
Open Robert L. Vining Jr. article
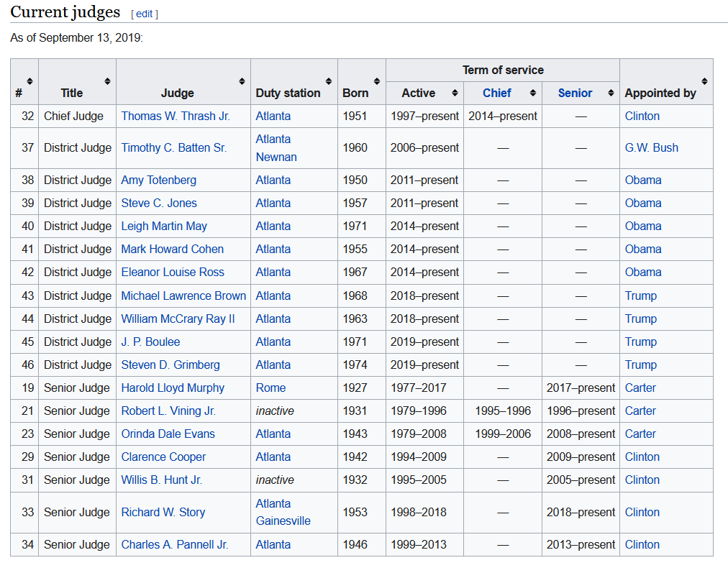coord(168,411)
